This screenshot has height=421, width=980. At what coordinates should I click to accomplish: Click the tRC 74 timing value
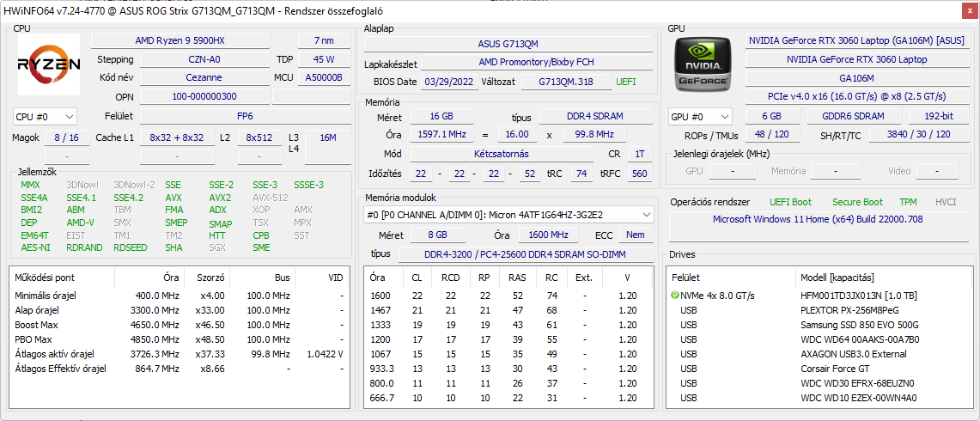581,174
